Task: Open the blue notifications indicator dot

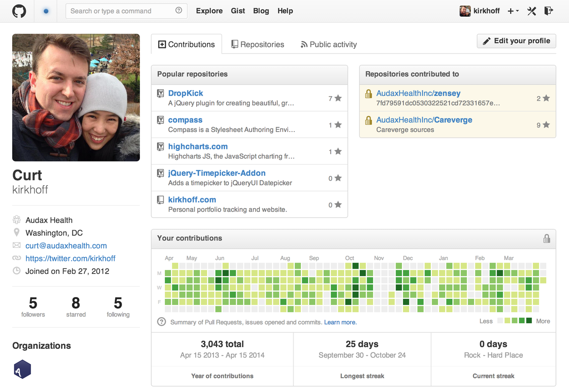Action: (46, 11)
